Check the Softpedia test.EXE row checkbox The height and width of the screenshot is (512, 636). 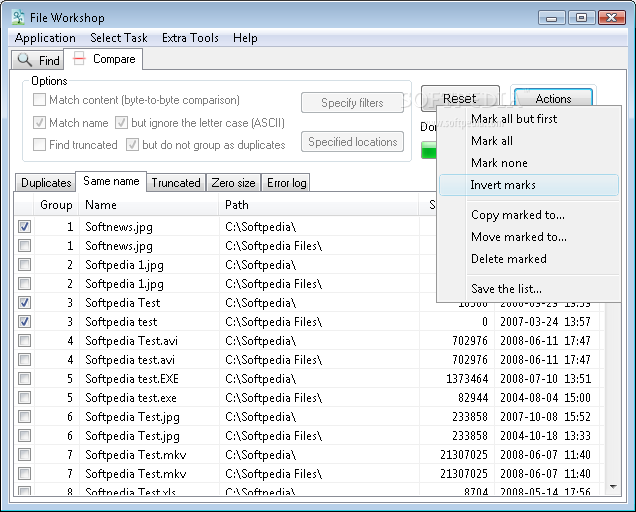click(x=24, y=379)
